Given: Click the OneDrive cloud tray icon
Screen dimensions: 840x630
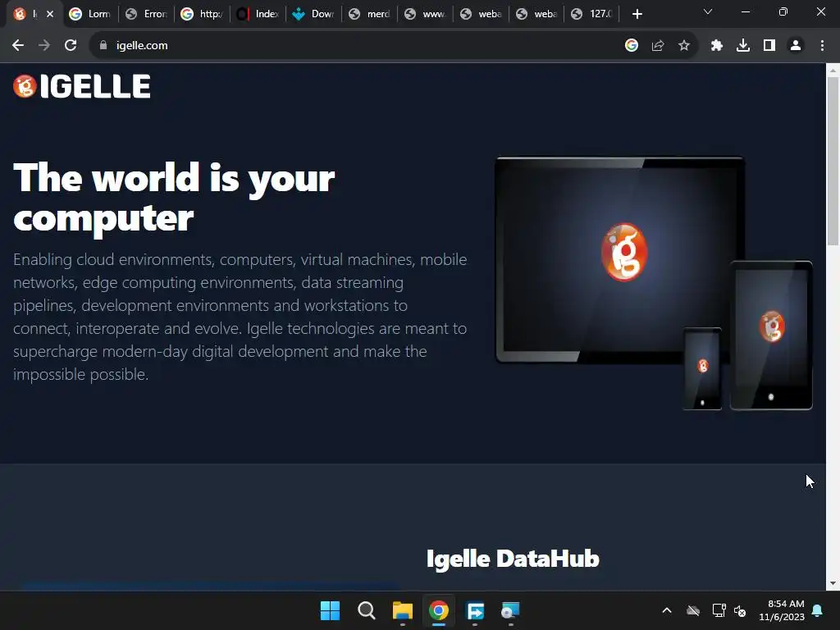Looking at the screenshot, I should click(693, 610).
